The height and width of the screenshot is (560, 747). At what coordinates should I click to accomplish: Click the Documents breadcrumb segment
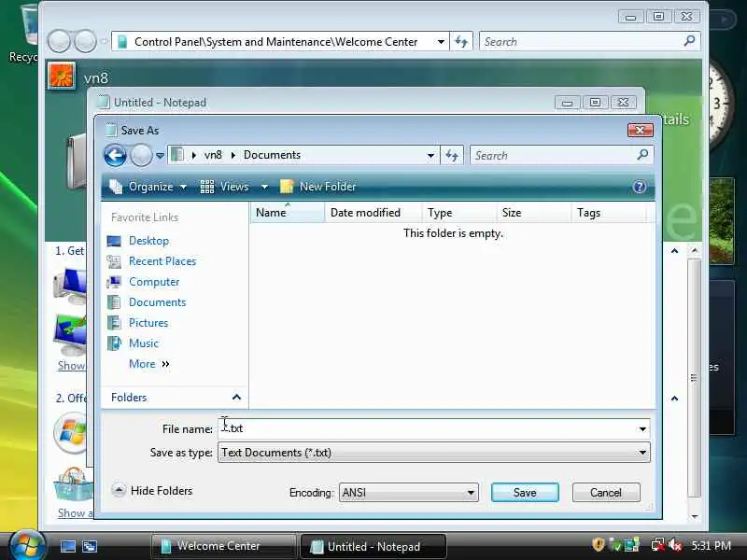tap(272, 155)
